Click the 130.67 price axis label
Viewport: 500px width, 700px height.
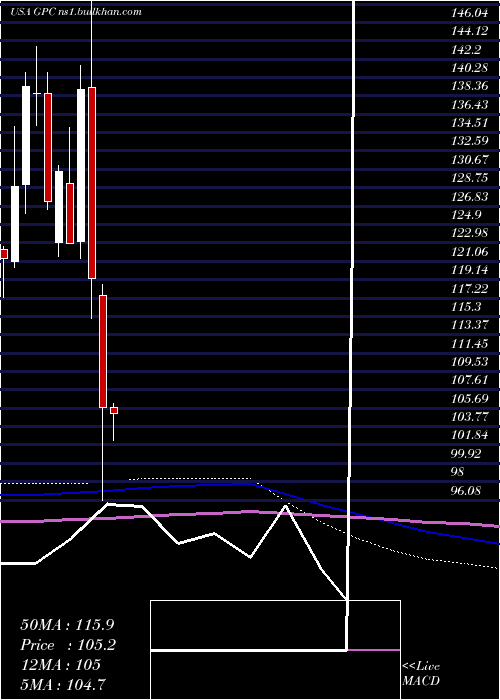pos(469,159)
